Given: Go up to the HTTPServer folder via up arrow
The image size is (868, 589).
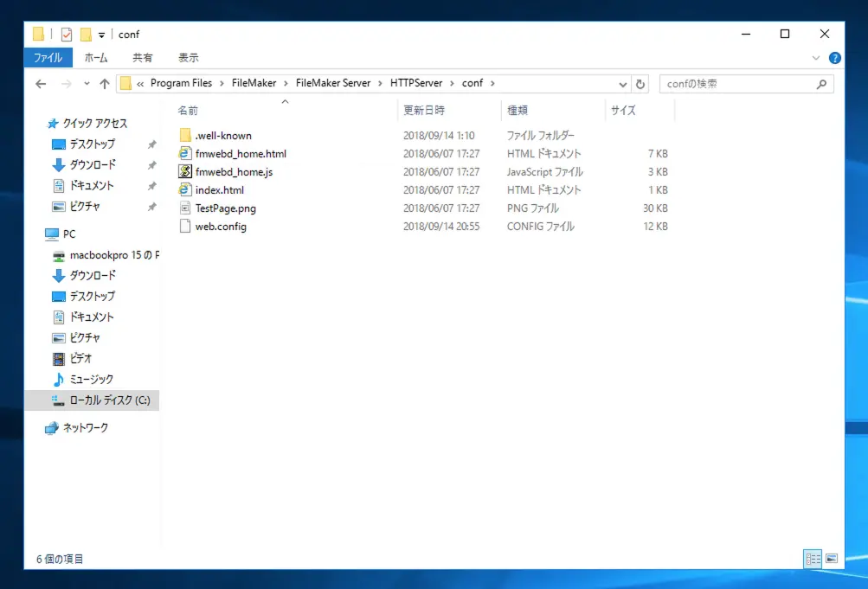Looking at the screenshot, I should click(x=104, y=83).
